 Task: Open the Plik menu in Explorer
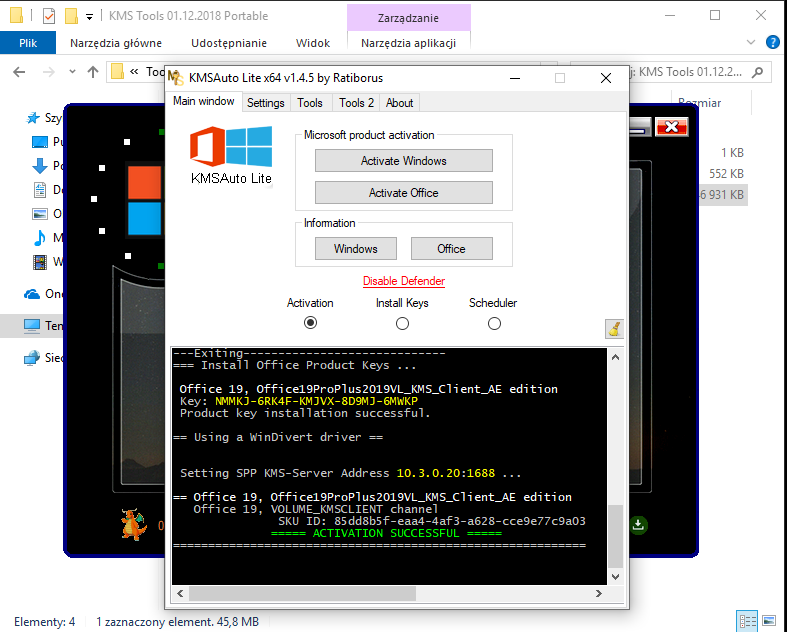coord(28,43)
